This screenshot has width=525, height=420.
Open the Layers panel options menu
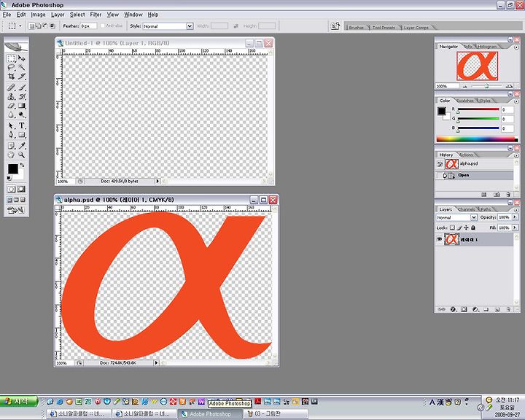[516, 210]
